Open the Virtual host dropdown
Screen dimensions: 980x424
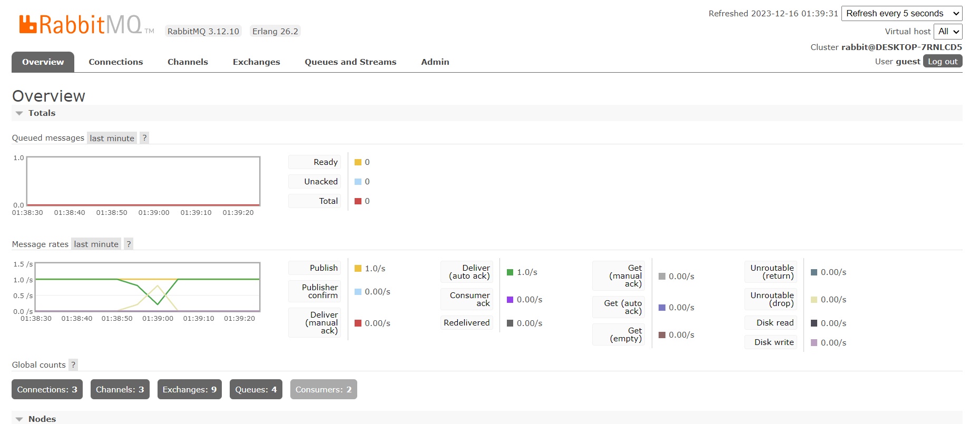tap(947, 32)
